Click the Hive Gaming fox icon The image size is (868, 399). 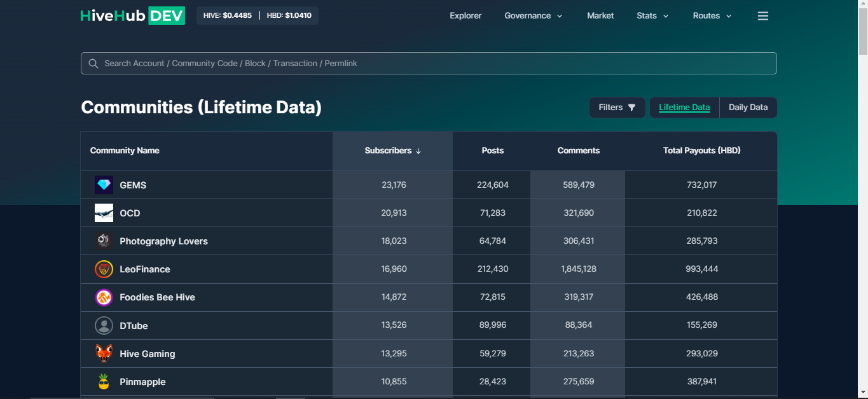click(104, 354)
